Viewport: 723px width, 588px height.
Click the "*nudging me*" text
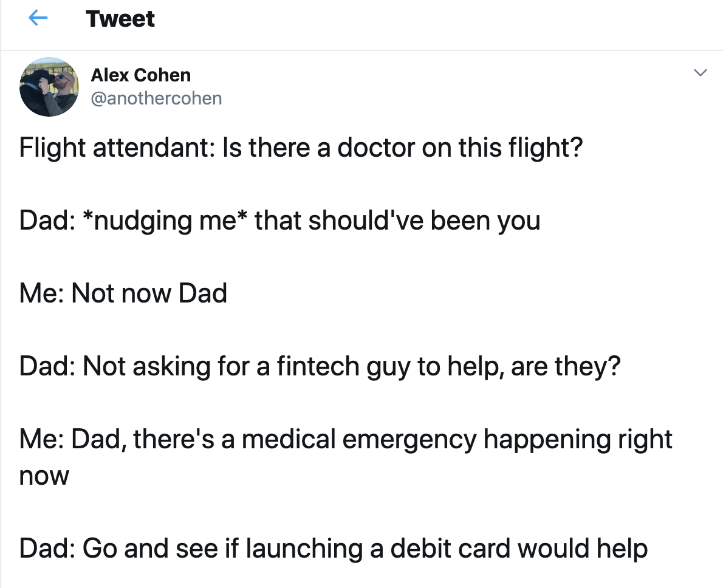point(165,220)
